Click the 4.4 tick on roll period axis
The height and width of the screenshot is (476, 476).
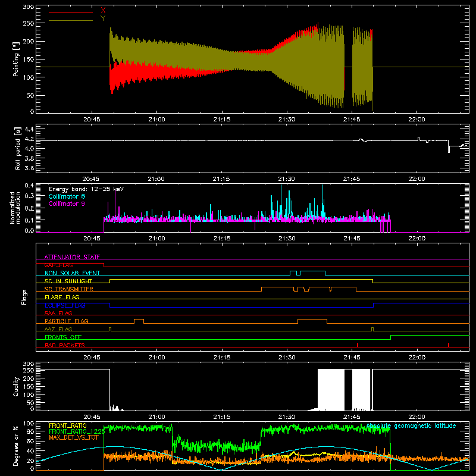(x=29, y=129)
